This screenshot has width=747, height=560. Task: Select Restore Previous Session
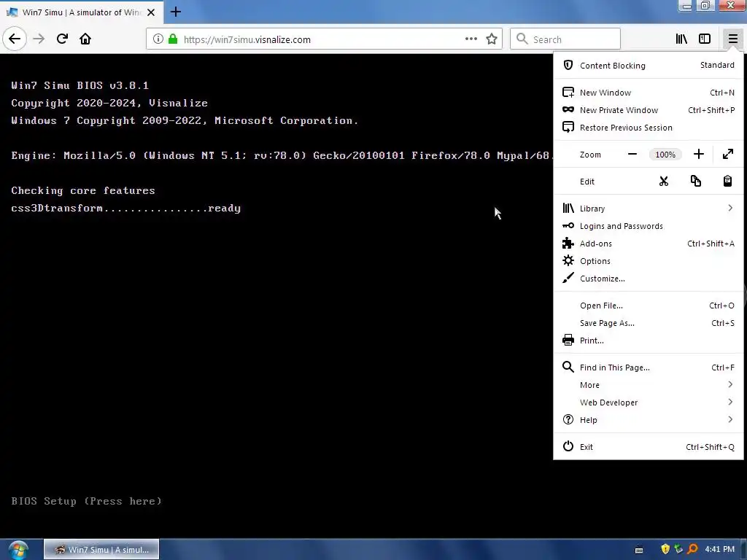[648, 128]
